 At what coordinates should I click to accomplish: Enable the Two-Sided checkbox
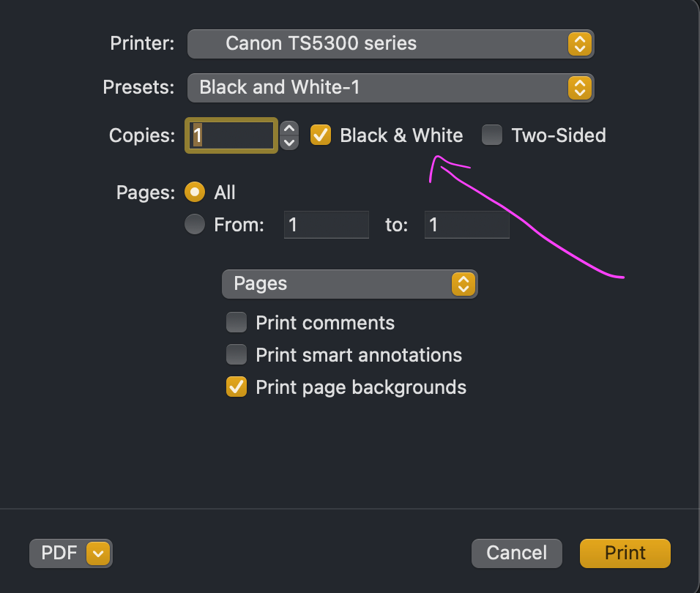point(492,135)
